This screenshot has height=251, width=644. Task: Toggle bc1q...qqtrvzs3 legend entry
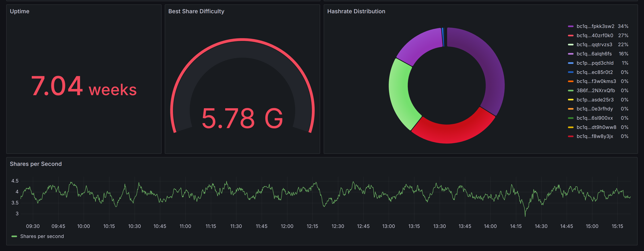click(594, 45)
